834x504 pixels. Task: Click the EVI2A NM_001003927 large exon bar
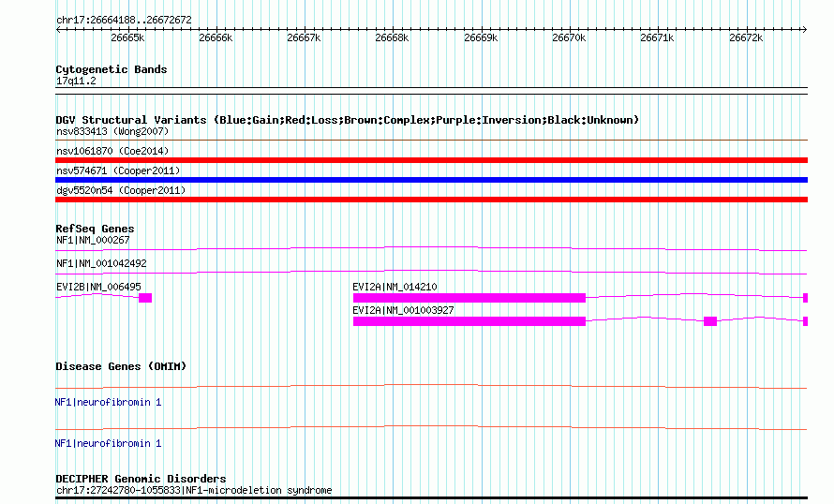click(x=469, y=321)
